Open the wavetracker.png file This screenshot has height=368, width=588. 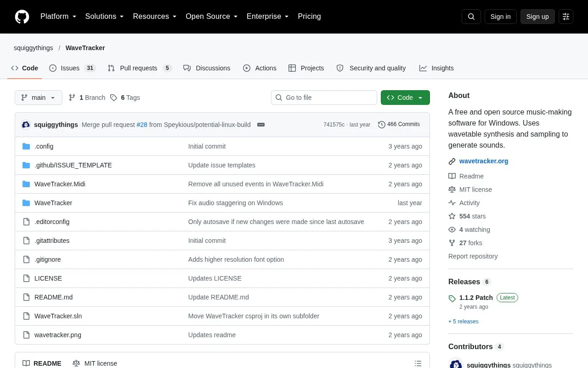(x=58, y=335)
